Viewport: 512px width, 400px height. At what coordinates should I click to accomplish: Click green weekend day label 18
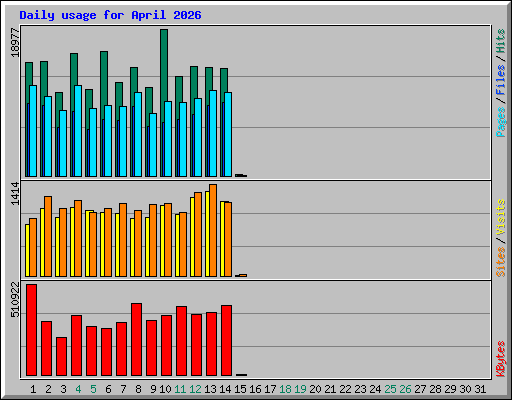(x=285, y=389)
